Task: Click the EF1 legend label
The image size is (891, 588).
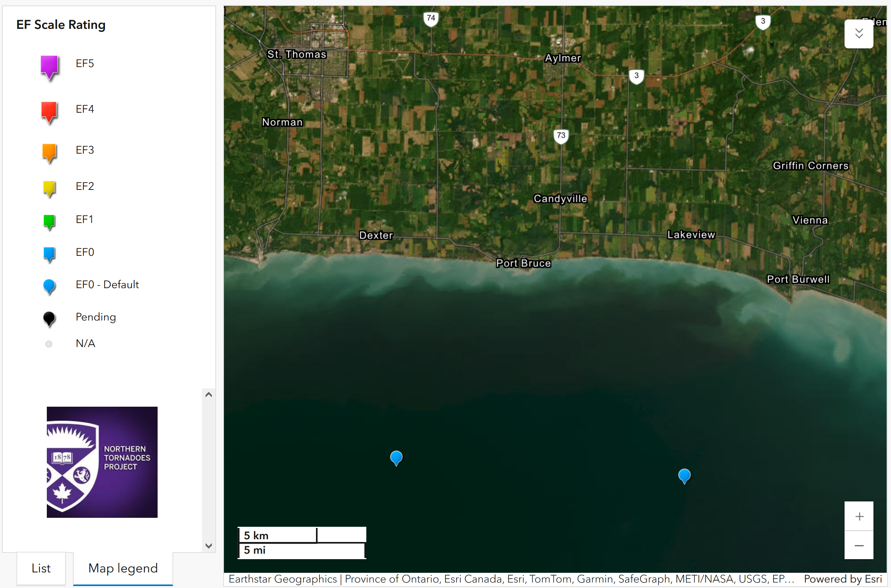Action: 84,219
